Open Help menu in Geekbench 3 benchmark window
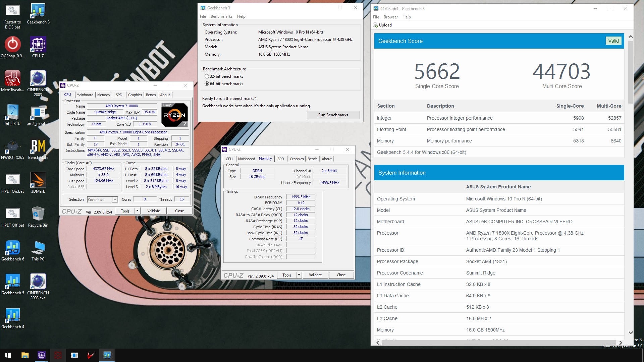Viewport: 644px width, 362px height. 241,16
